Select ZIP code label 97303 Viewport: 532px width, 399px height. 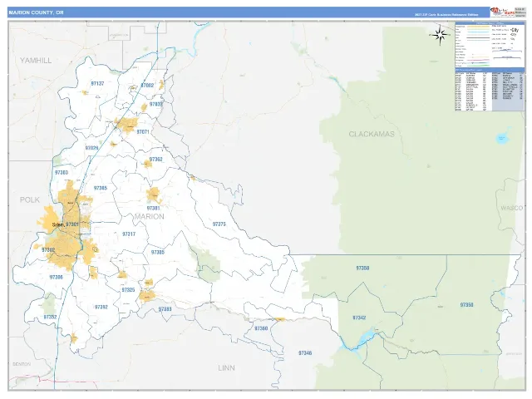click(62, 172)
